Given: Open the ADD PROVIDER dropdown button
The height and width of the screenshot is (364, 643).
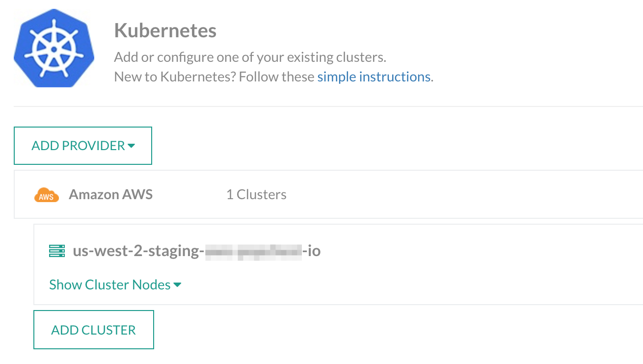Looking at the screenshot, I should 83,146.
